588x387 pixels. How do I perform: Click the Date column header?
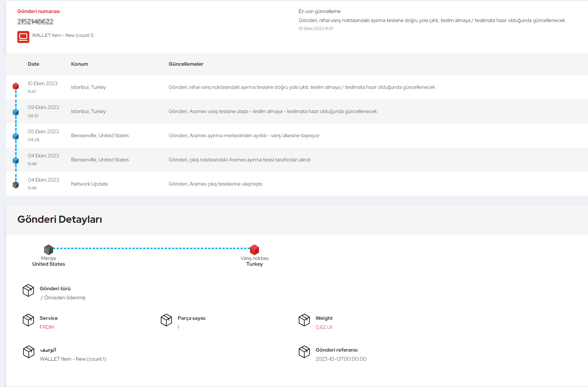pos(34,64)
